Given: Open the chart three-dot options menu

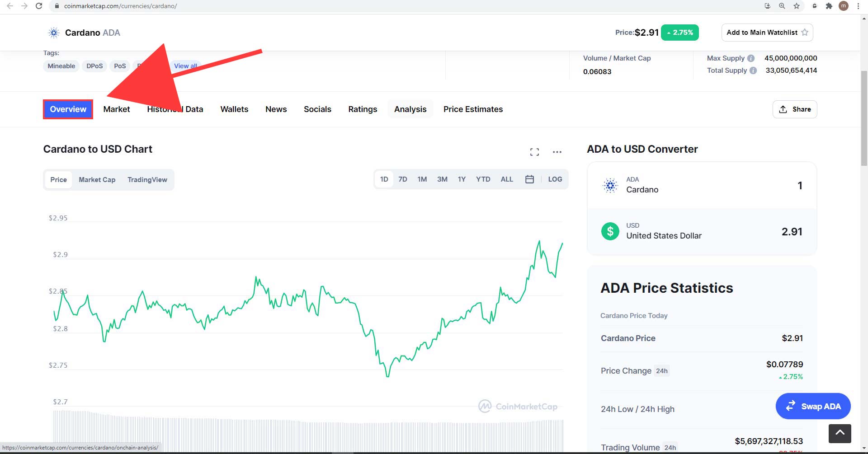Looking at the screenshot, I should [557, 152].
